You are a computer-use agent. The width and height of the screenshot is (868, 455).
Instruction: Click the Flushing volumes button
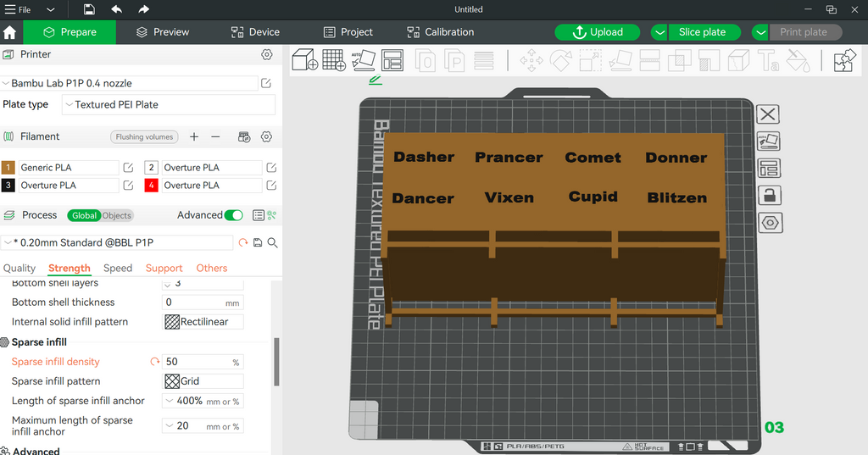(x=144, y=136)
